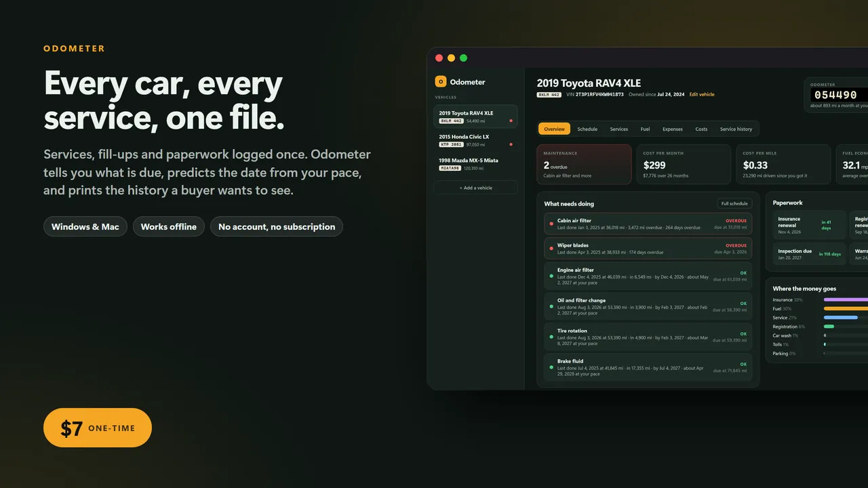Click the green status dot beside Brake fluid
The height and width of the screenshot is (488, 868).
(551, 367)
